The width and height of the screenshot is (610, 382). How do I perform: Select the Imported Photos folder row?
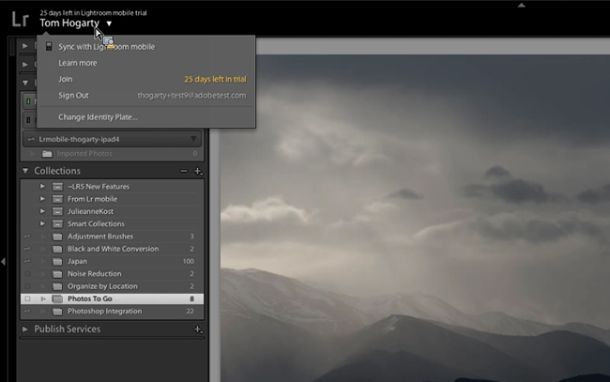point(112,154)
